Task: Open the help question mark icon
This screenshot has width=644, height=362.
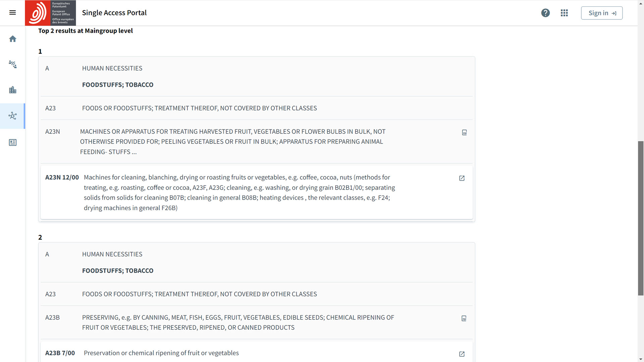Action: pos(545,13)
